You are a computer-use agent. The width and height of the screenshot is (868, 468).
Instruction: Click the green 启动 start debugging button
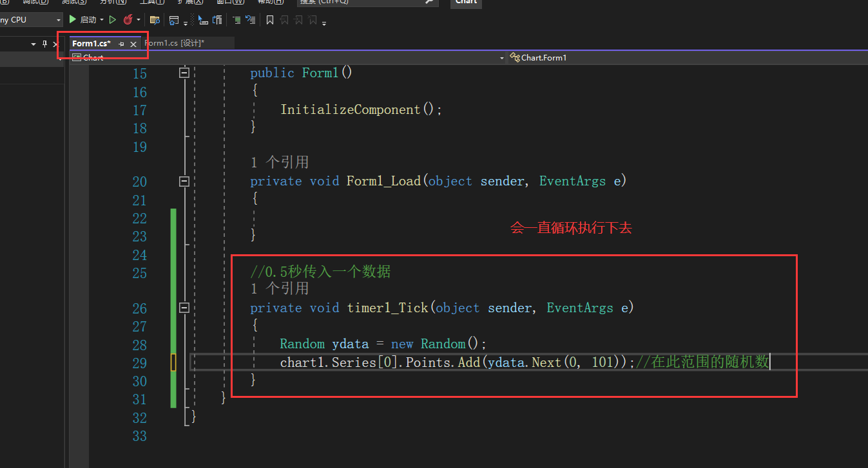[x=82, y=20]
